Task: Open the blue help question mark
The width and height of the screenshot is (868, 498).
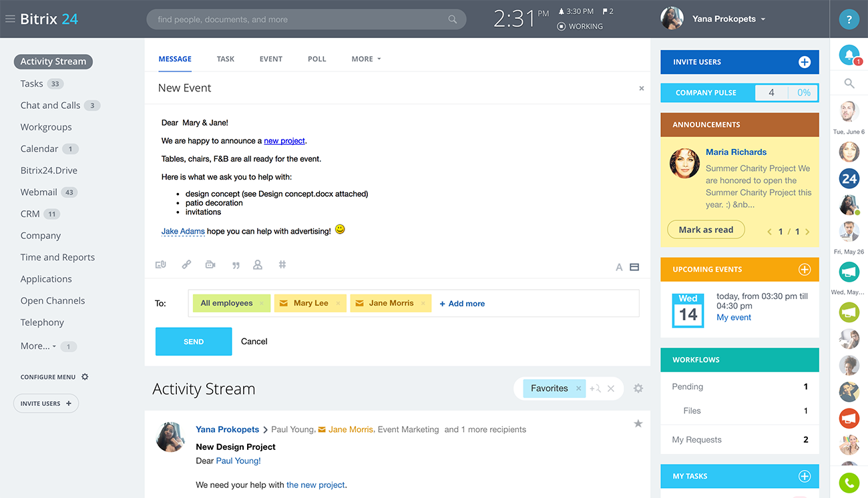Action: [849, 19]
